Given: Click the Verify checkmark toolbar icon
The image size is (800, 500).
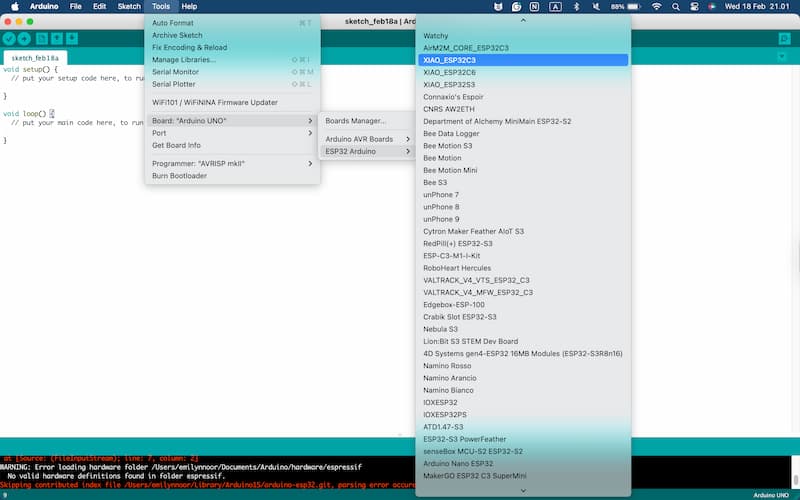Looking at the screenshot, I should tap(9, 39).
